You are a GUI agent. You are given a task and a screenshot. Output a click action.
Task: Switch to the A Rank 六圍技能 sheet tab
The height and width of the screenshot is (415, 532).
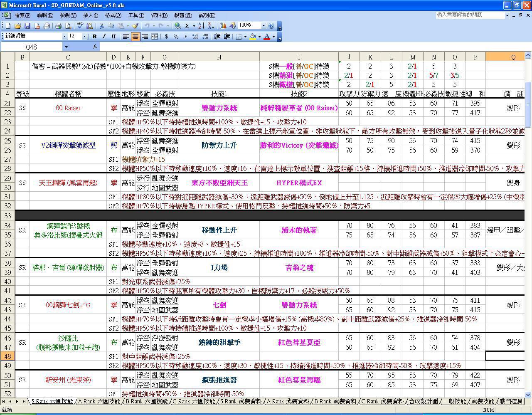99,401
